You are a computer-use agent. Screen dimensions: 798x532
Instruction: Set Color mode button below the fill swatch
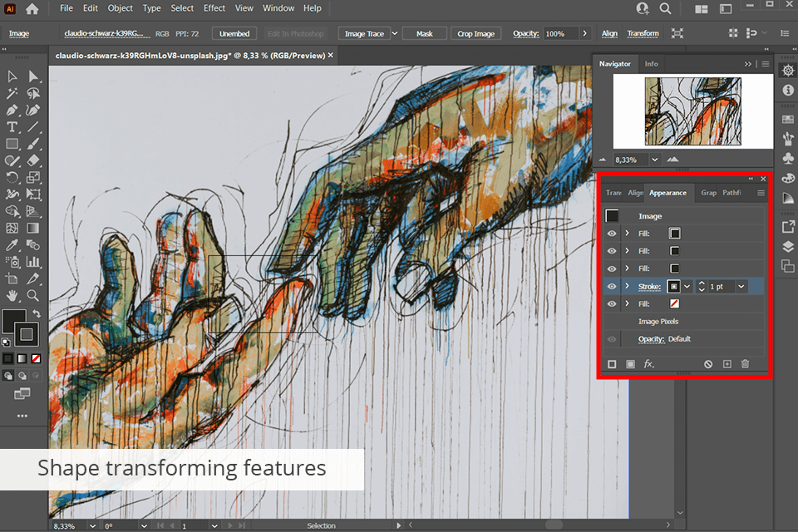[7, 358]
